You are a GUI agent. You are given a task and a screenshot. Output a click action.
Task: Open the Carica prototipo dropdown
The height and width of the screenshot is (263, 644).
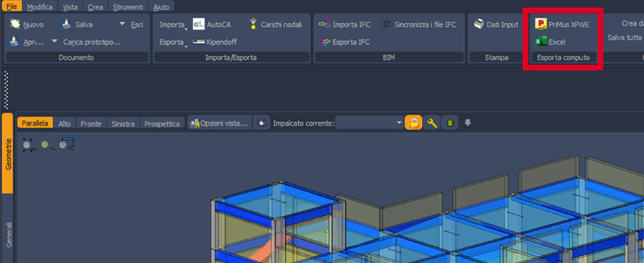click(54, 40)
